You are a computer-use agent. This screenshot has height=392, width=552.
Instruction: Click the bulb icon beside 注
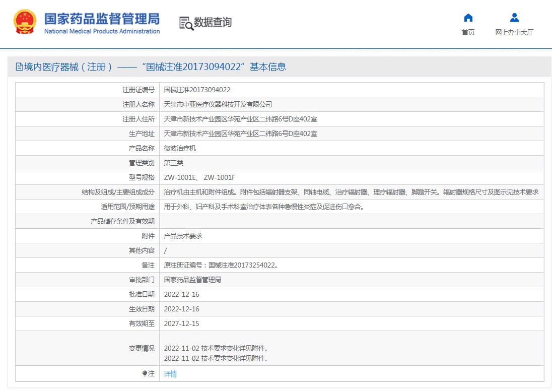[145, 373]
